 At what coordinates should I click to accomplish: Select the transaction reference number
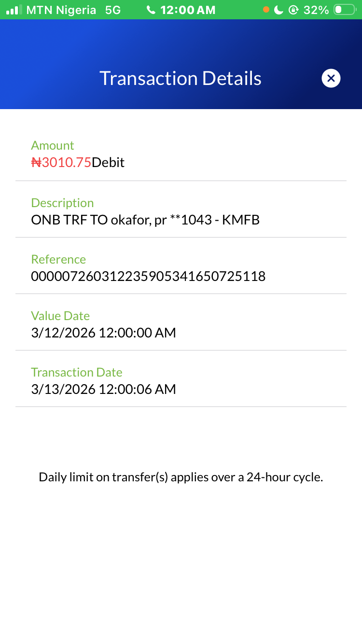coord(148,277)
